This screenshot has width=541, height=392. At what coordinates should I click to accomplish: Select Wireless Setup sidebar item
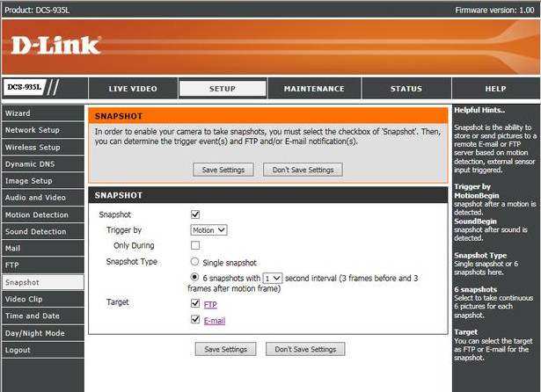pos(43,147)
